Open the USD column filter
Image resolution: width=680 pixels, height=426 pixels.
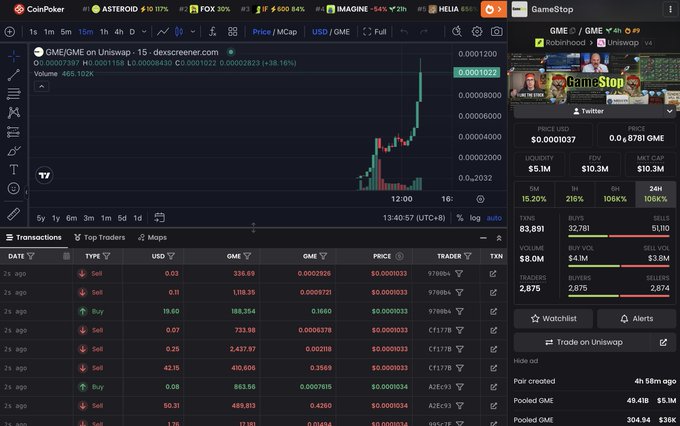tap(171, 256)
